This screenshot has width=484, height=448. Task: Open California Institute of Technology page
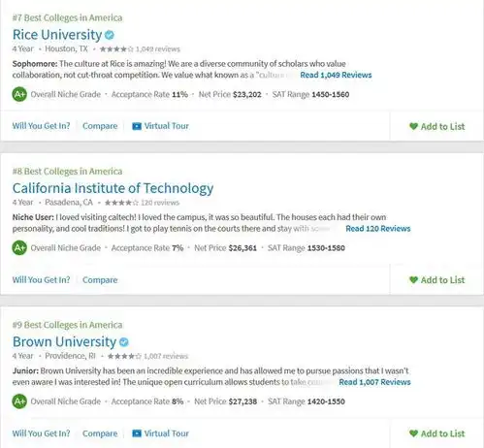113,188
